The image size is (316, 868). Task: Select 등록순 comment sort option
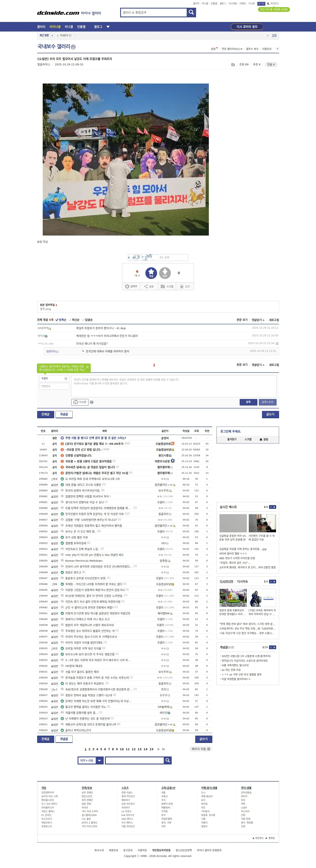click(x=61, y=320)
